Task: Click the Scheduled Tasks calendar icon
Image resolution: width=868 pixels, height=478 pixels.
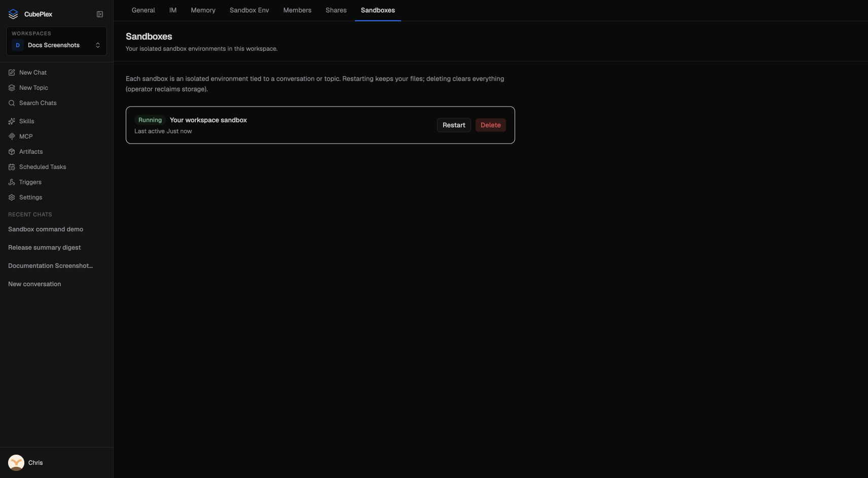Action: (x=12, y=167)
